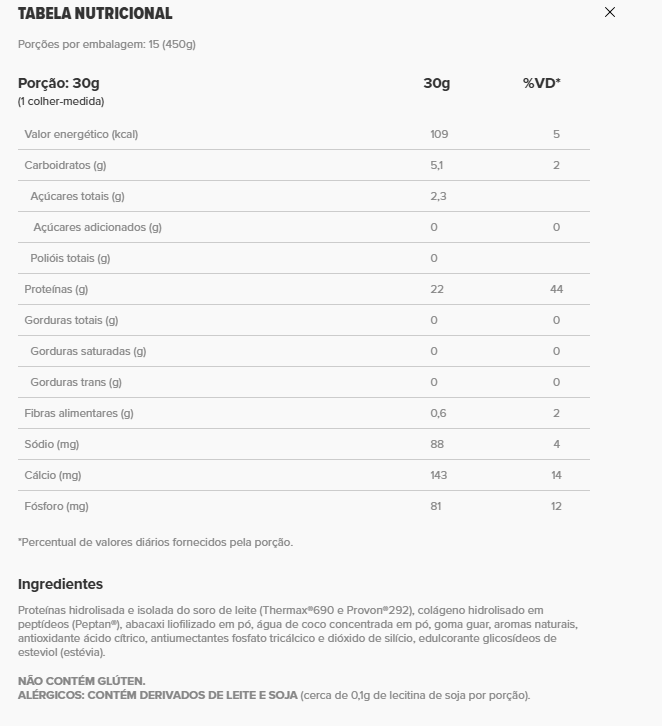This screenshot has height=726, width=662.
Task: Close the Tabela Nutricional popup
Action: coord(610,13)
